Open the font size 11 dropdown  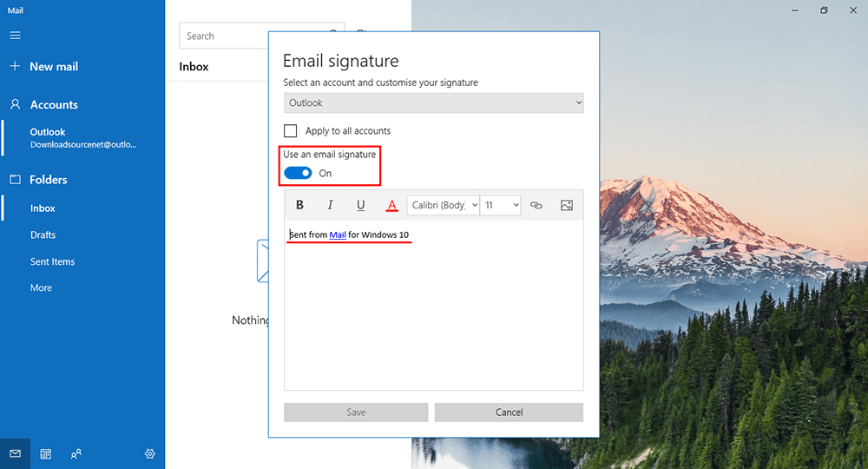pos(501,205)
